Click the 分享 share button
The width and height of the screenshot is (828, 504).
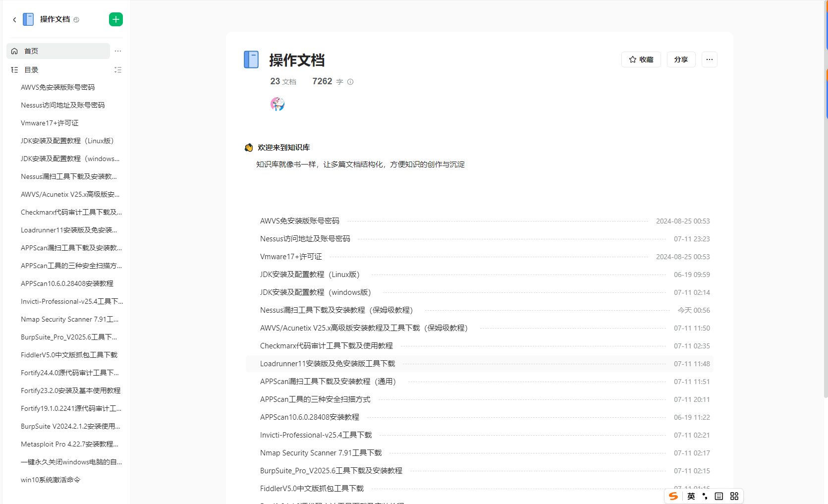(681, 59)
